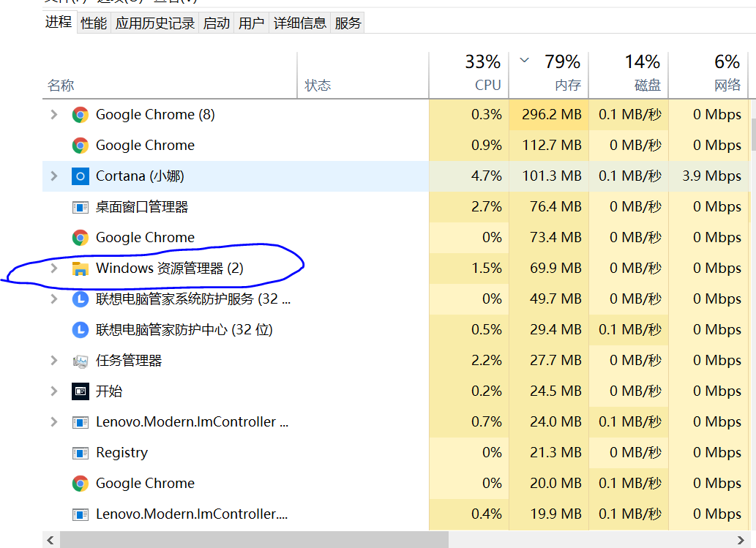Click the Windows 资源管理器 folder icon
The height and width of the screenshot is (548, 756).
coord(80,269)
